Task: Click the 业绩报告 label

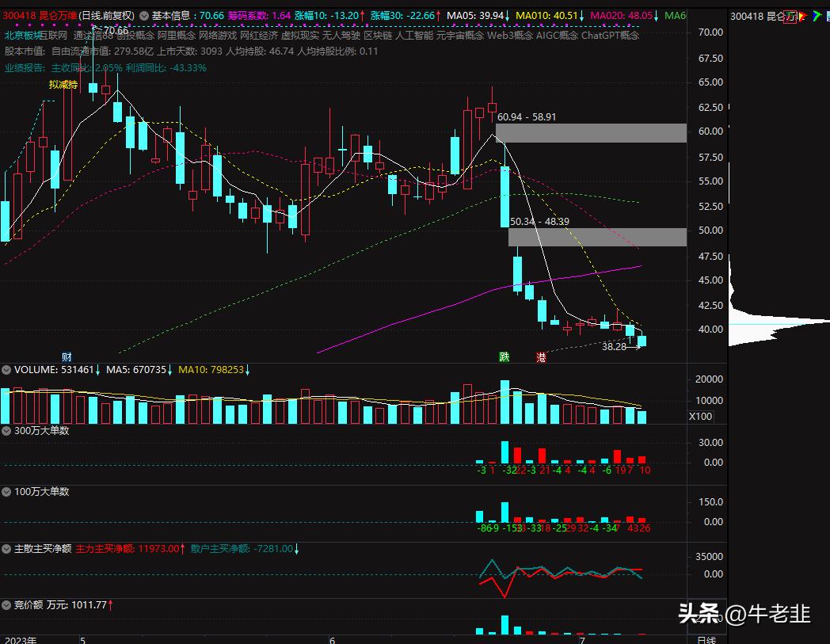Action: 25,68
